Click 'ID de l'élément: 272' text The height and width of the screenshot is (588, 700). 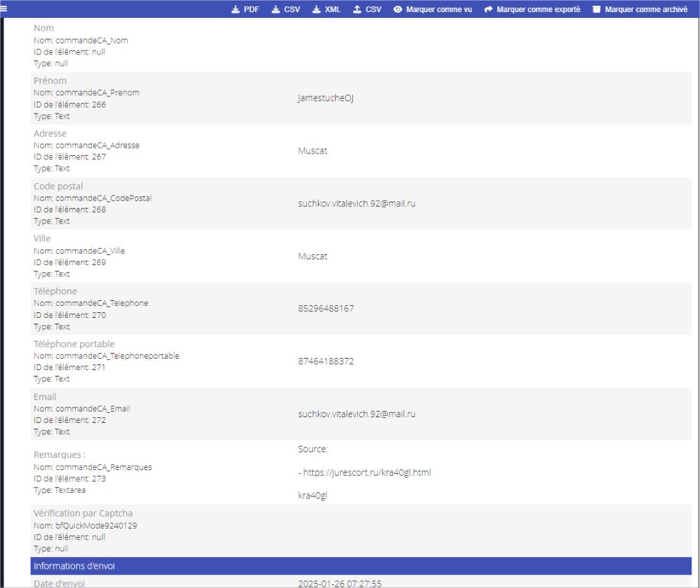click(x=70, y=420)
